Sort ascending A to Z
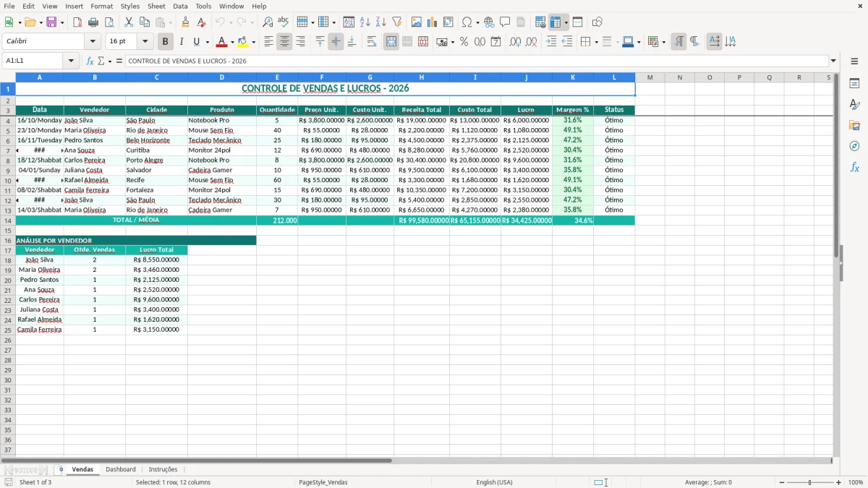 coord(365,22)
